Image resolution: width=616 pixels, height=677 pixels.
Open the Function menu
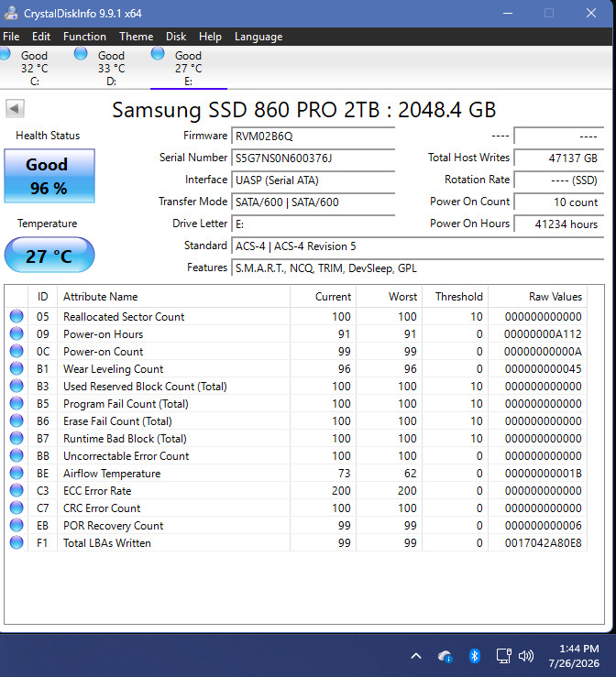(84, 37)
